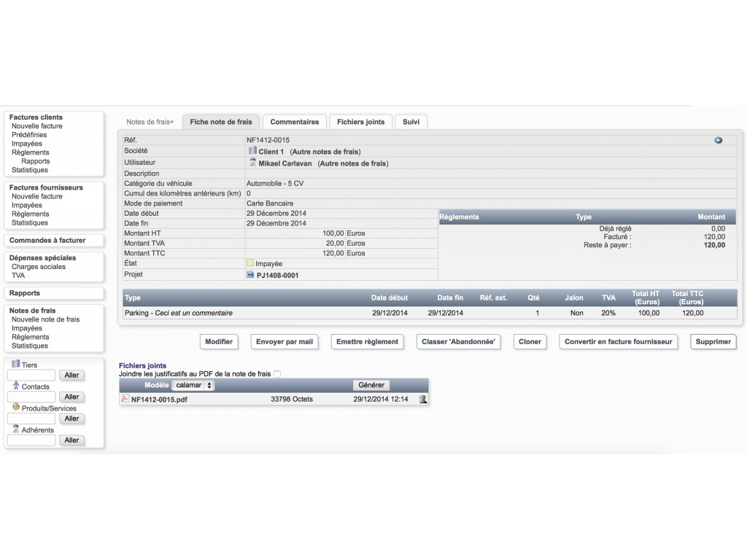Open the Modèle calamar dropdown
This screenshot has width=747, height=560.
tap(193, 385)
